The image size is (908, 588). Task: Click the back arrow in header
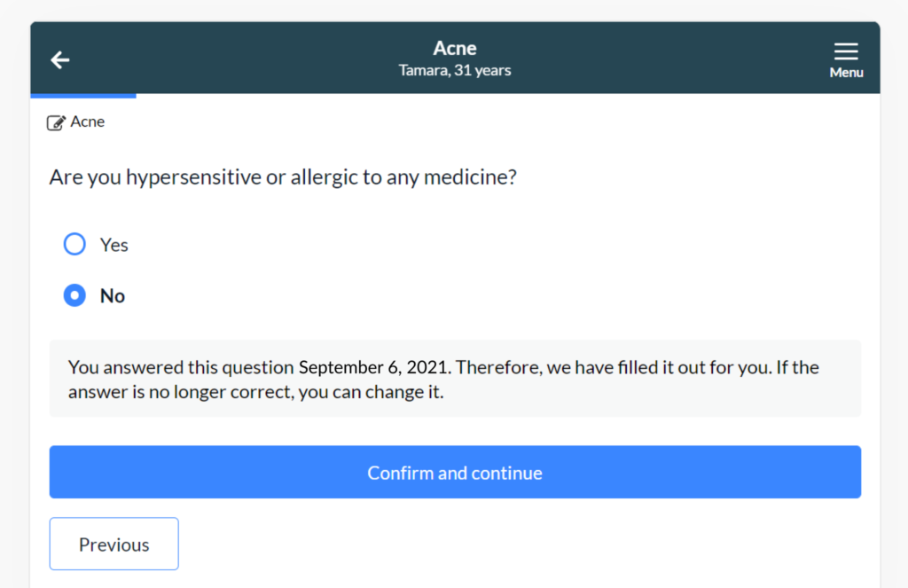coord(59,59)
